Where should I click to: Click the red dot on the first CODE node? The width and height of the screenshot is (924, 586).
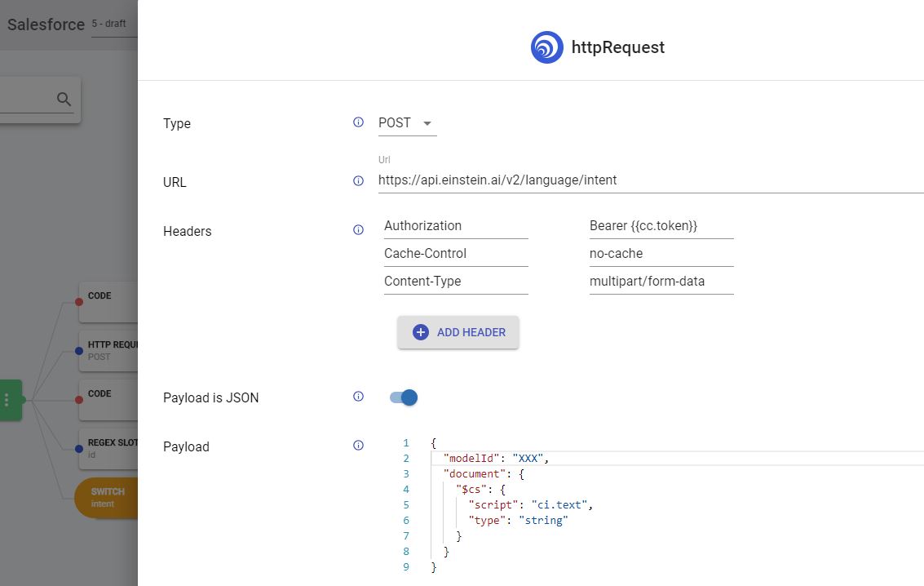[x=79, y=302]
